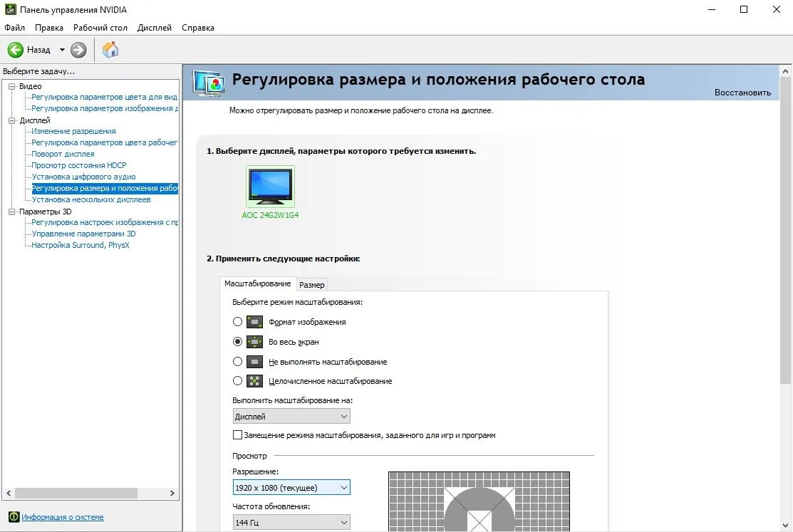Viewport: 793px width, 532px height.
Task: Click the system information icon
Action: coord(14,517)
